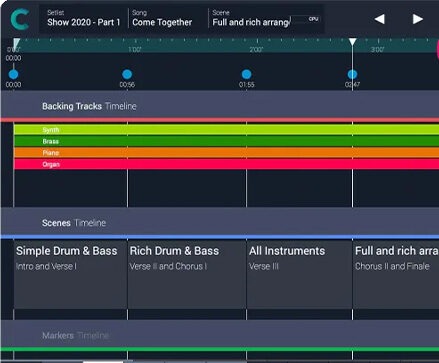The height and width of the screenshot is (363, 439).
Task: Click the 'Verse III' subtitle text
Action: [264, 266]
